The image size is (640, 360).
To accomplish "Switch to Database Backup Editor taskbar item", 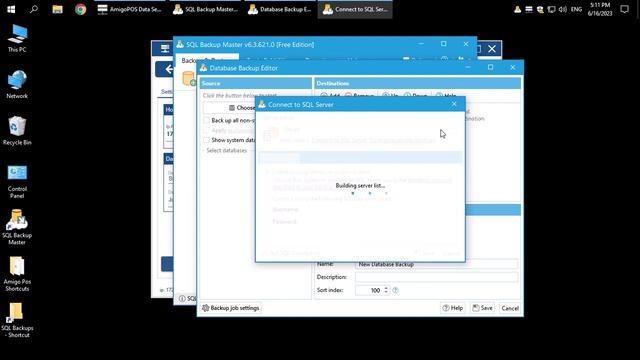I will [x=280, y=9].
